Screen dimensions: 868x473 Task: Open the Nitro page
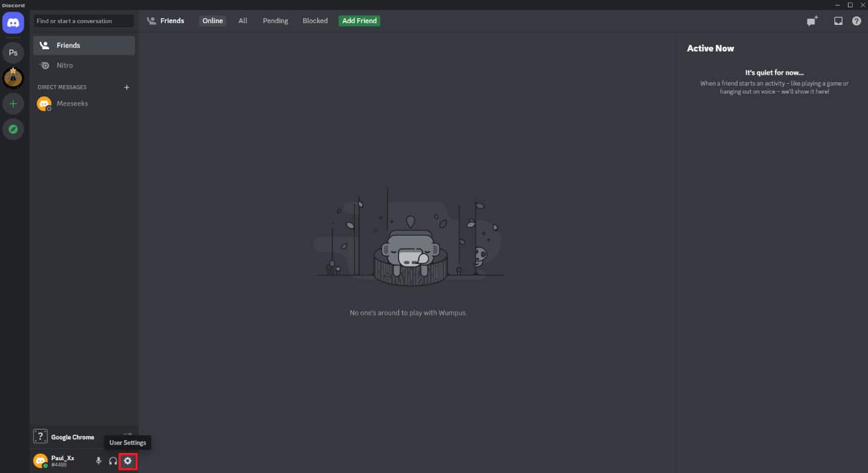click(84, 65)
